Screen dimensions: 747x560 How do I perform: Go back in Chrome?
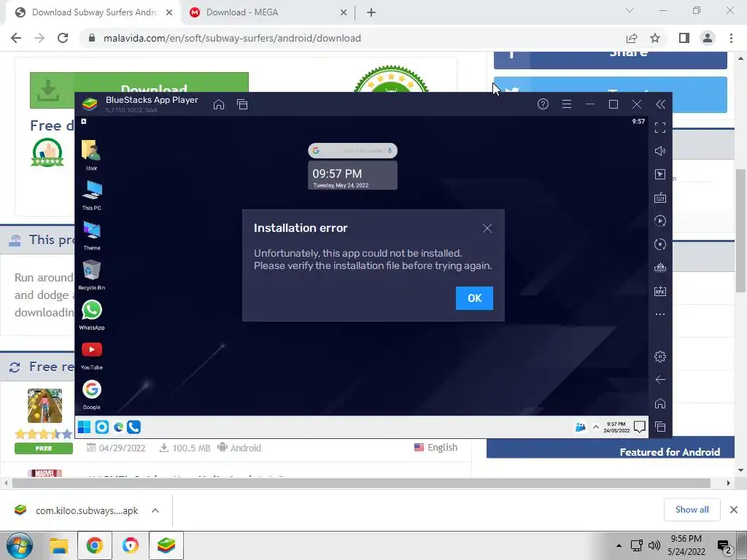(x=16, y=38)
